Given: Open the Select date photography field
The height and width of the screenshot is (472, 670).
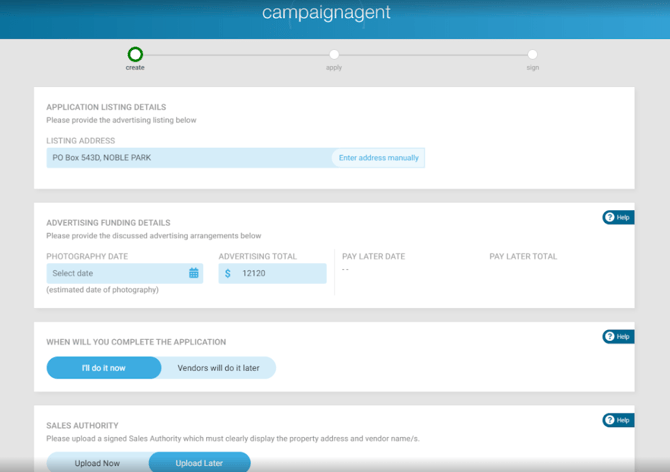Looking at the screenshot, I should [x=124, y=273].
